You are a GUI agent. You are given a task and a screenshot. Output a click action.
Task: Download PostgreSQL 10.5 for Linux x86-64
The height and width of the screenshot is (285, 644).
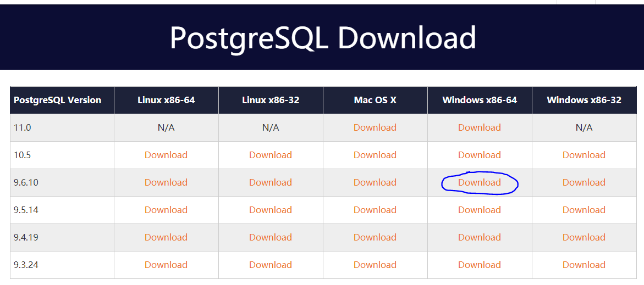tap(166, 155)
